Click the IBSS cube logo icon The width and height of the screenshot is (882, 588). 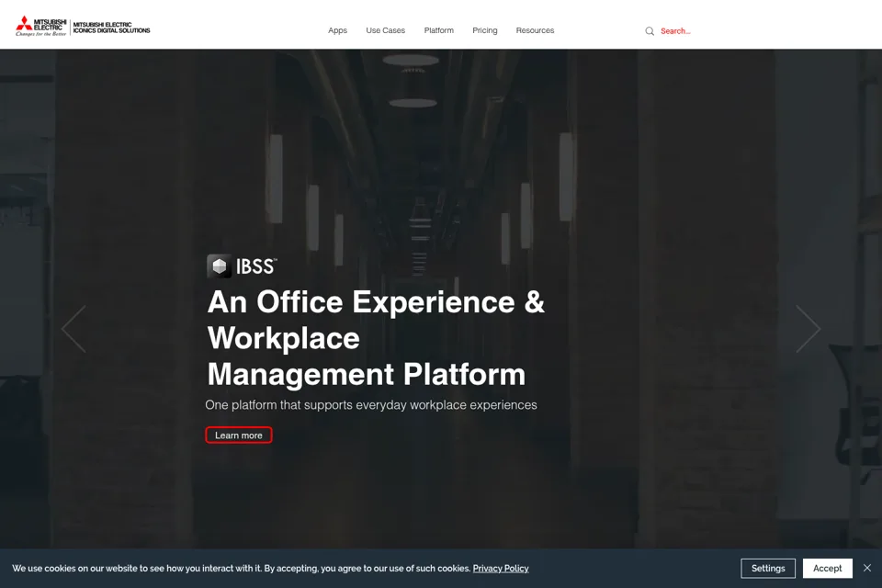(219, 266)
